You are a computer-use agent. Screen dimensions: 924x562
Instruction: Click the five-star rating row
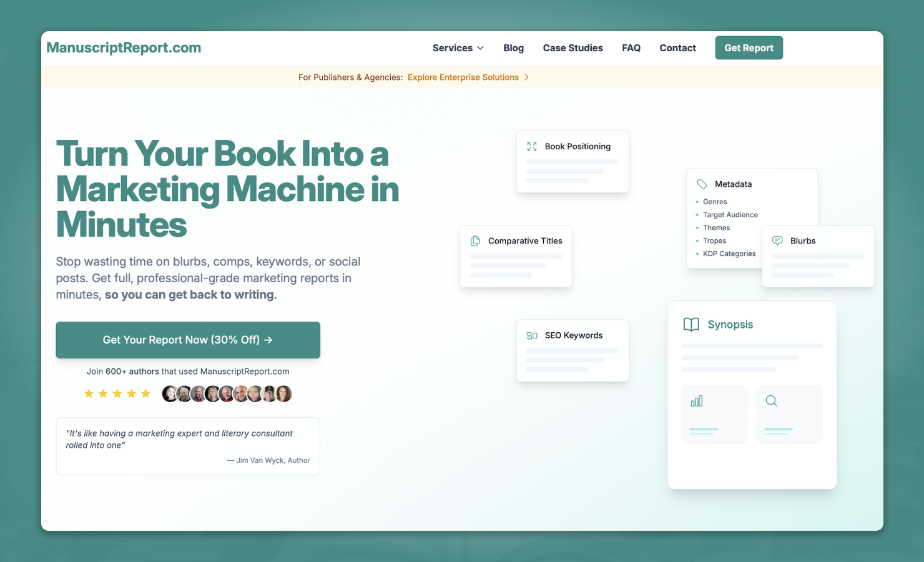coord(117,393)
